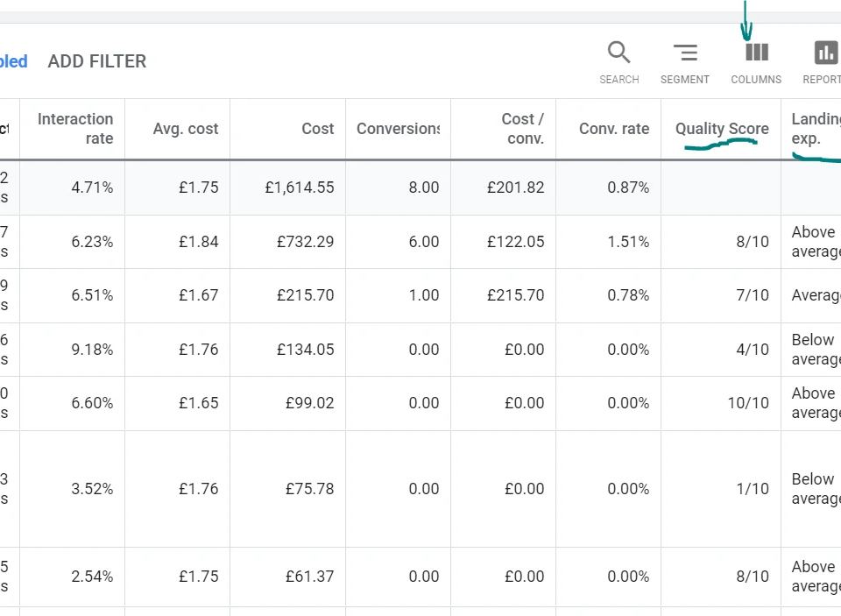Image resolution: width=841 pixels, height=616 pixels.
Task: Open the Search magnifier icon
Action: click(619, 53)
